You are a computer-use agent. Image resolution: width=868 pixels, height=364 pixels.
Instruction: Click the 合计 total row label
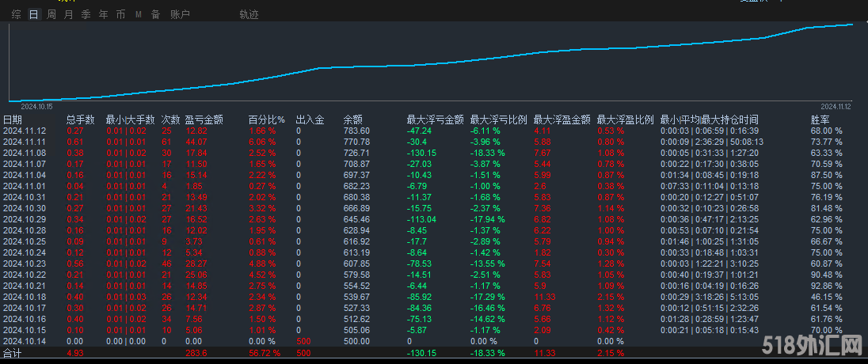point(13,353)
